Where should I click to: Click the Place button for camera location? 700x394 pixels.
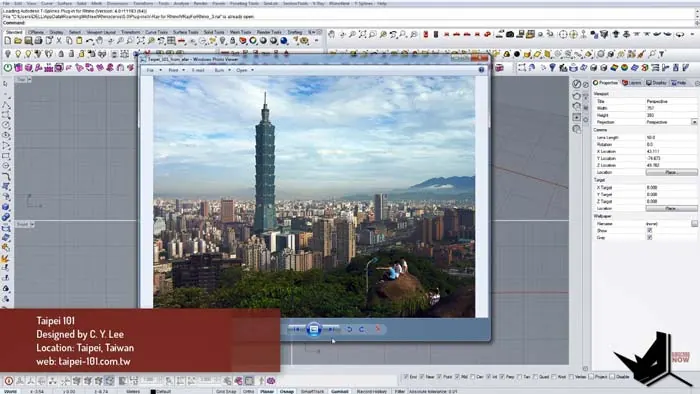point(671,172)
